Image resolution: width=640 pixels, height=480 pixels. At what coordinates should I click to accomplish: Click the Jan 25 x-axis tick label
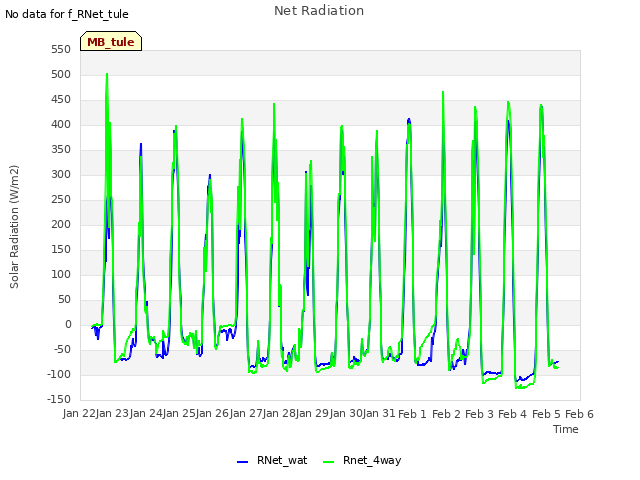click(x=179, y=413)
